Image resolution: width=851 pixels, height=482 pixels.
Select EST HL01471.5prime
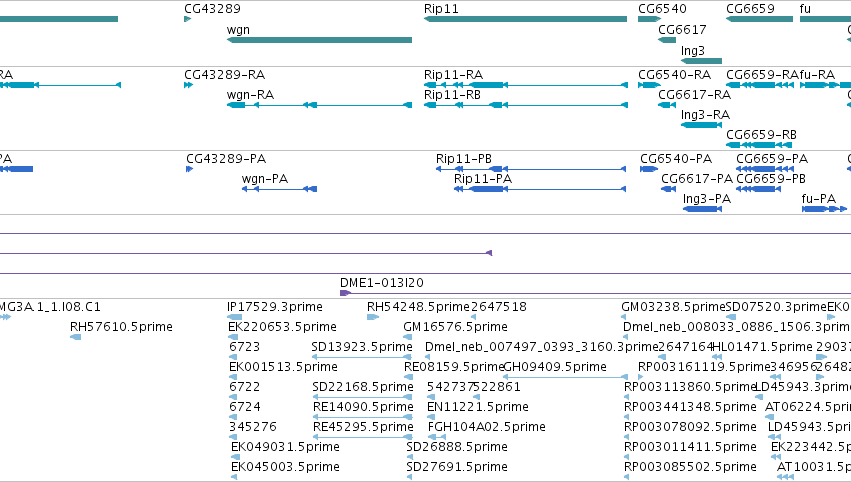(x=717, y=357)
